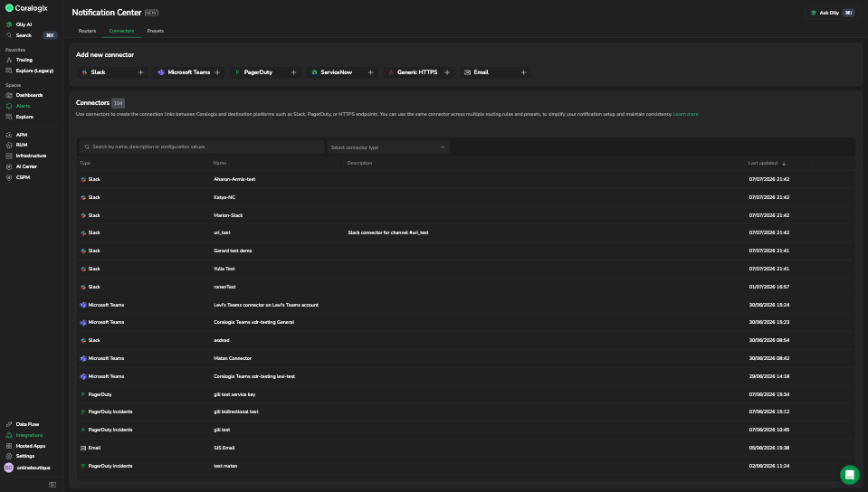Image resolution: width=868 pixels, height=492 pixels.
Task: Open Coralogix Teams xdr-testing General row
Action: coord(466,322)
